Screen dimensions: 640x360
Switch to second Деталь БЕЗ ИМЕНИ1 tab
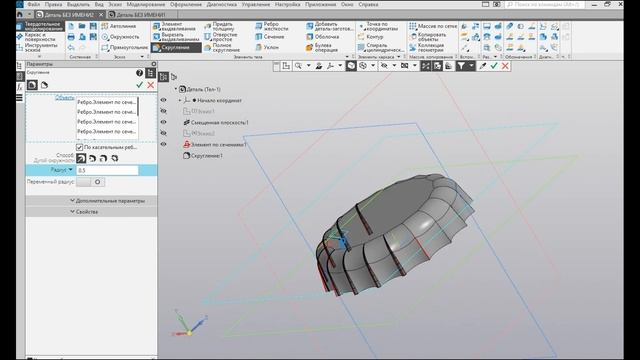pyautogui.click(x=141, y=15)
